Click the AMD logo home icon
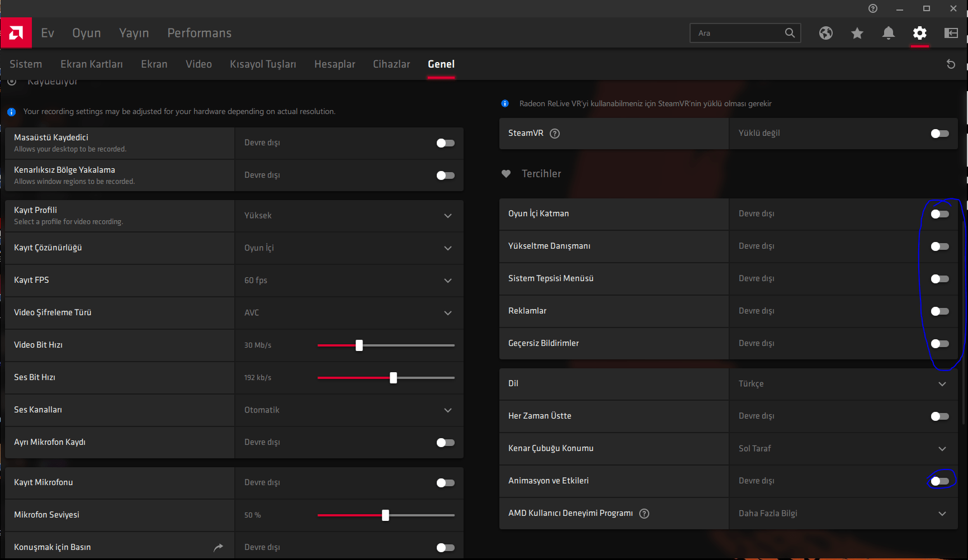The image size is (968, 560). (x=16, y=33)
